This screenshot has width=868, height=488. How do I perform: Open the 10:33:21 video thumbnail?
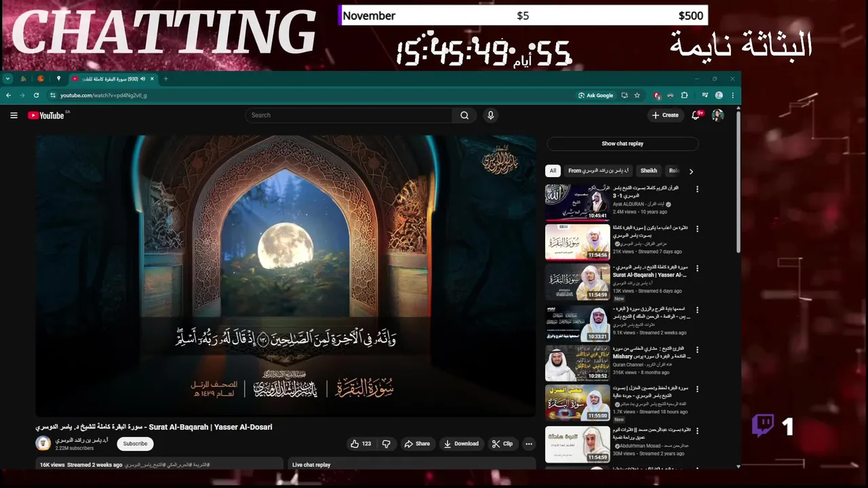[578, 323]
